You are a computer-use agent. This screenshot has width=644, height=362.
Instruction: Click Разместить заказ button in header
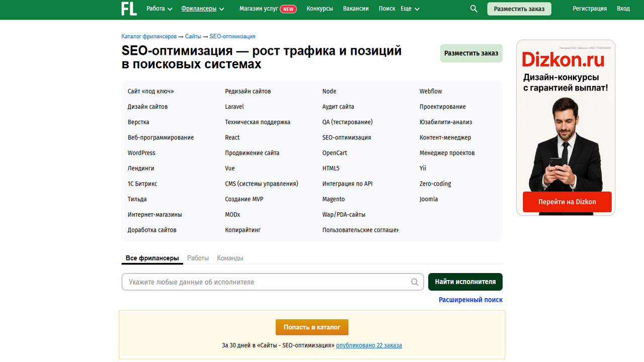(x=519, y=9)
